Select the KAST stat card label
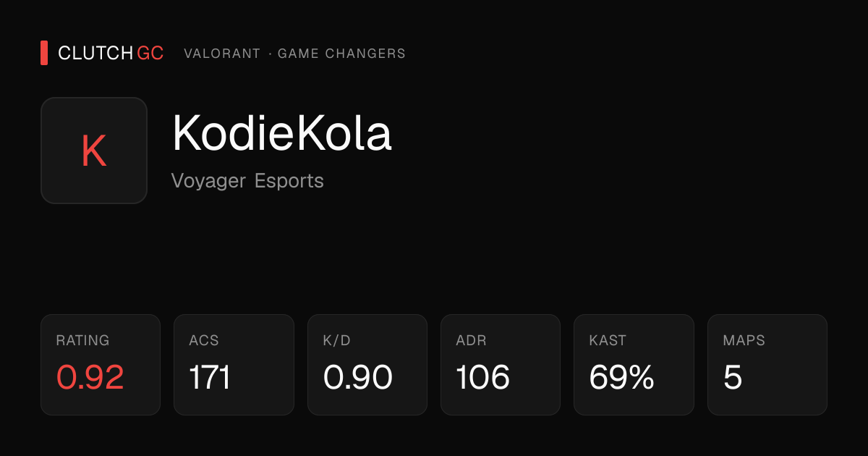 pos(608,340)
